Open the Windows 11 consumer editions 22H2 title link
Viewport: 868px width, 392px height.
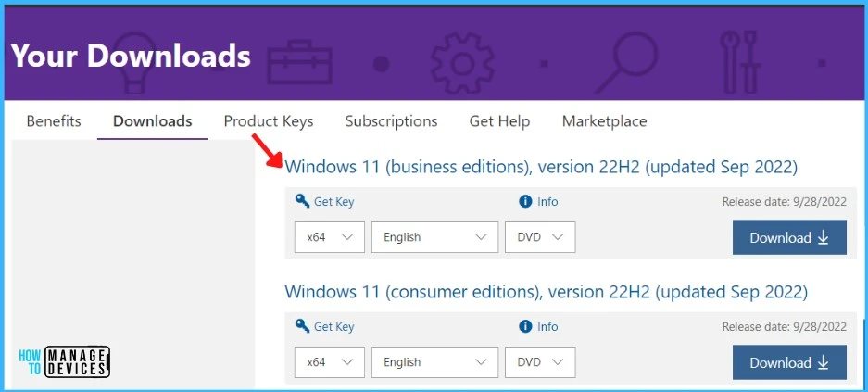point(546,292)
